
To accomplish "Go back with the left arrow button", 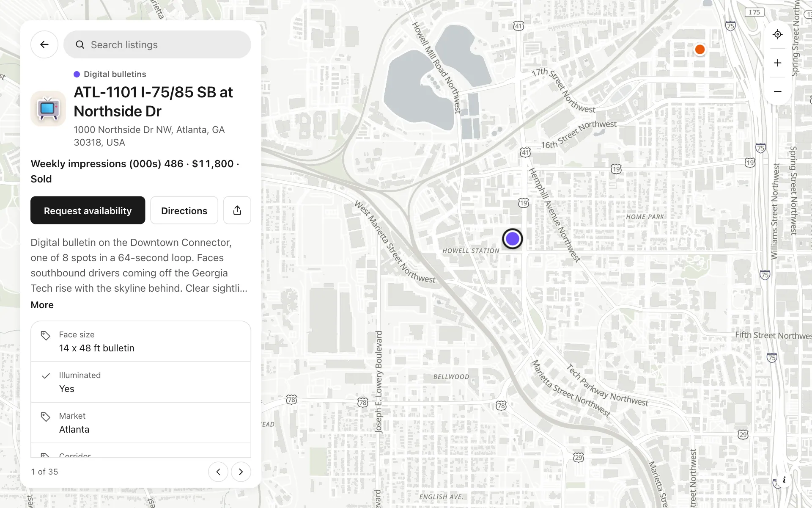I will (44, 44).
